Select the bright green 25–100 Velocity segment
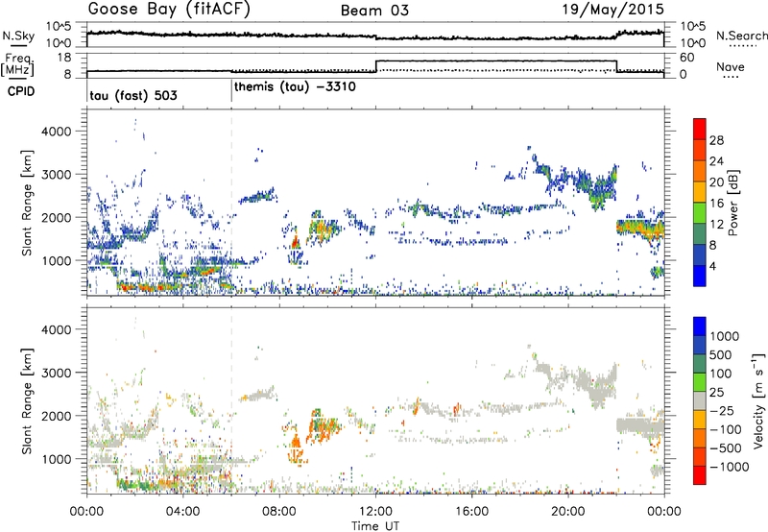The image size is (768, 532). 700,382
